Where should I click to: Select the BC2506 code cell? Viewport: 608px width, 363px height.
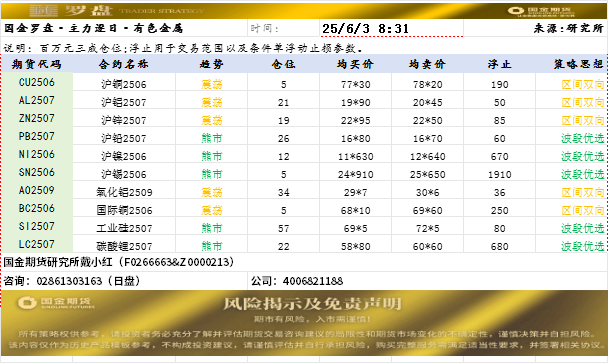pyautogui.click(x=37, y=208)
